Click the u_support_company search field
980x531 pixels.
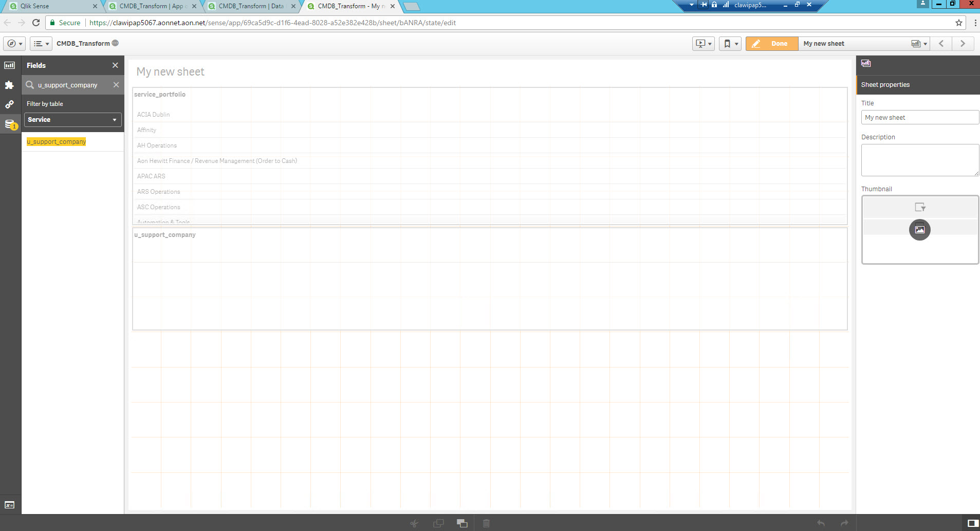tap(73, 85)
